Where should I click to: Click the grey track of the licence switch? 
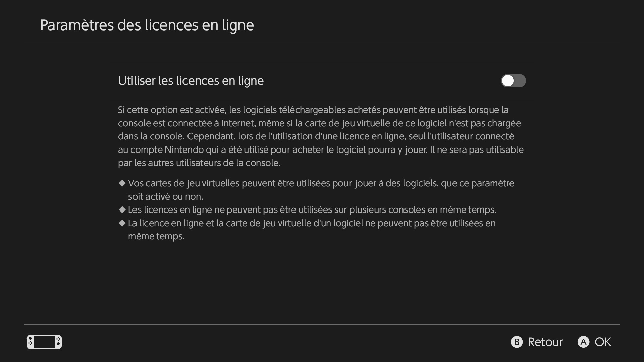click(x=520, y=81)
